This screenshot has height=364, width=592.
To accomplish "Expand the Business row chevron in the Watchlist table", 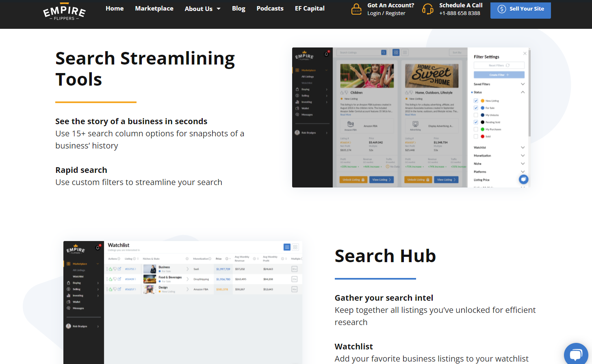I will point(187,269).
